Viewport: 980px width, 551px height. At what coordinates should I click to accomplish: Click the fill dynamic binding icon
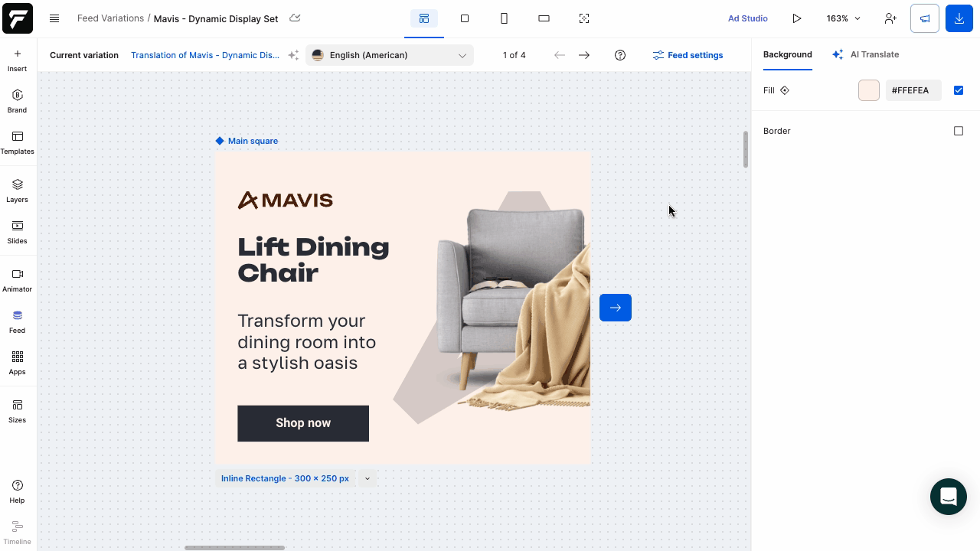pyautogui.click(x=785, y=90)
